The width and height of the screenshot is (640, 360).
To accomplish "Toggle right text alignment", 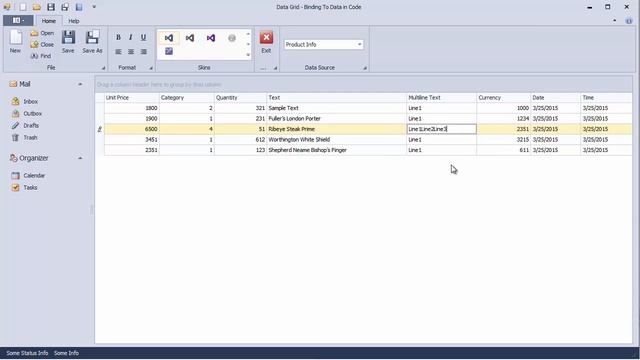I will 143,52.
